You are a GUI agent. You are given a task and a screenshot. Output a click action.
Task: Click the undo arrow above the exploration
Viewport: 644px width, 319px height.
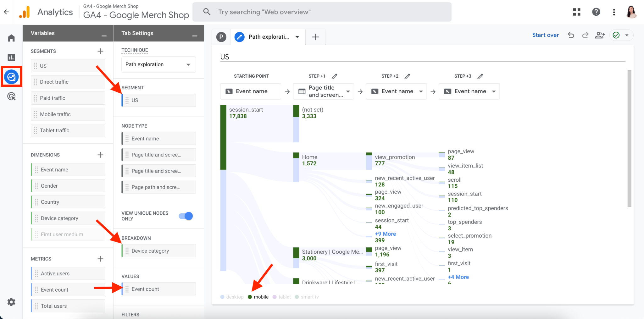571,35
